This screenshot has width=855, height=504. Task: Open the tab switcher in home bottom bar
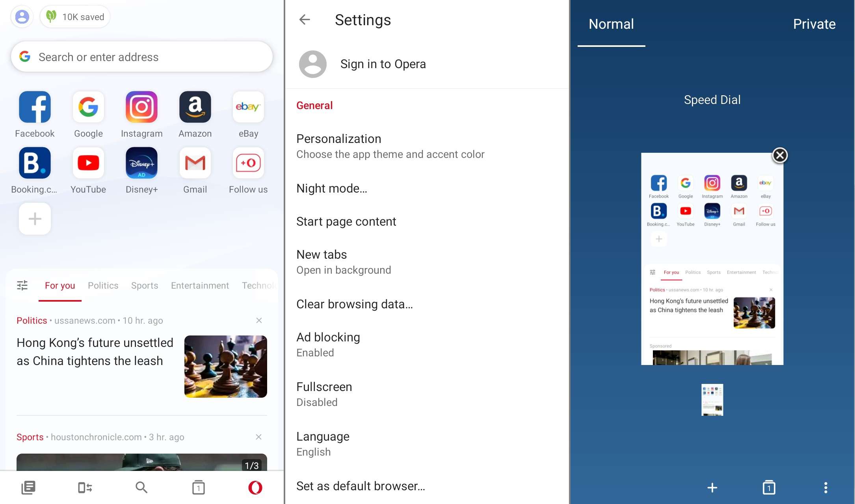(x=198, y=487)
